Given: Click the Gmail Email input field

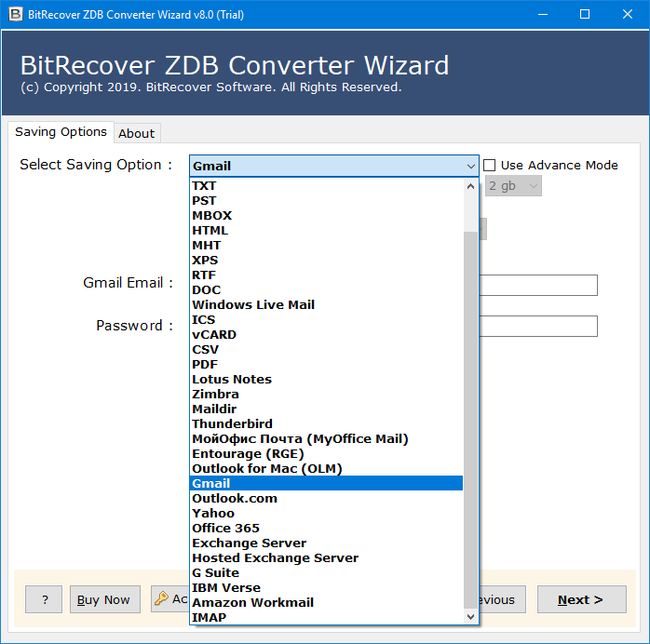Looking at the screenshot, I should click(x=538, y=285).
